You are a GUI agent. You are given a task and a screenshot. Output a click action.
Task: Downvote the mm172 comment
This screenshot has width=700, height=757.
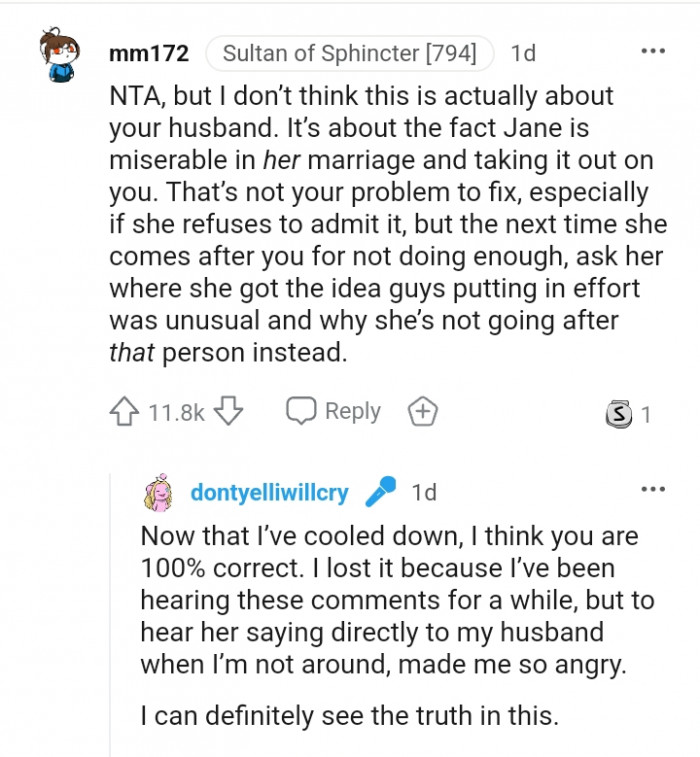[229, 412]
